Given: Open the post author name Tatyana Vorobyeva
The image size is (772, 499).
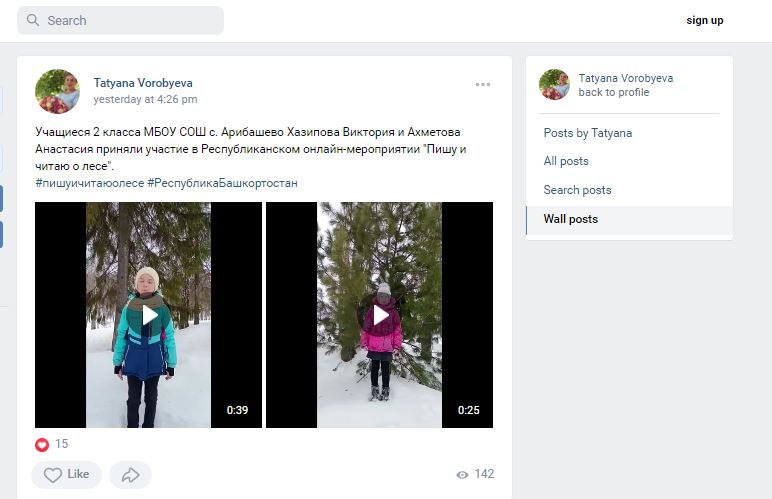Looking at the screenshot, I should coord(142,83).
